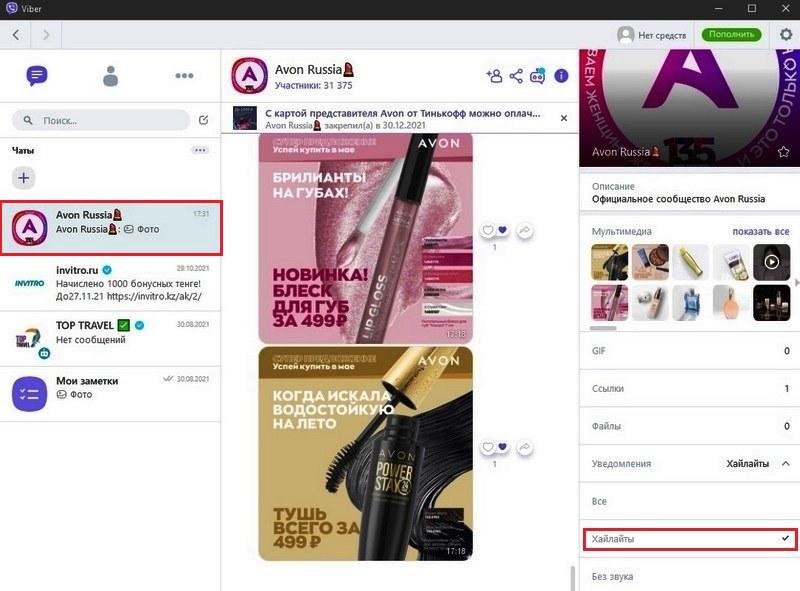Click the chat scrollbar
This screenshot has height=591, width=800.
click(x=573, y=578)
